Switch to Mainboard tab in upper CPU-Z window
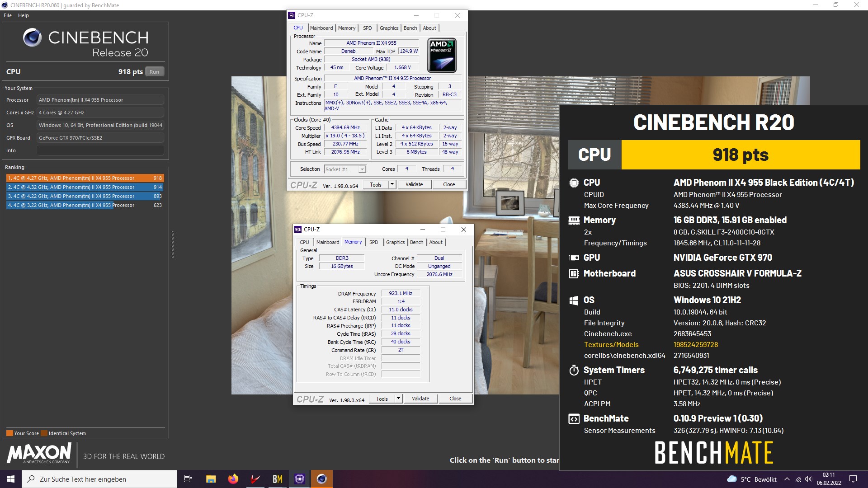Image resolution: width=868 pixels, height=488 pixels. click(321, 28)
